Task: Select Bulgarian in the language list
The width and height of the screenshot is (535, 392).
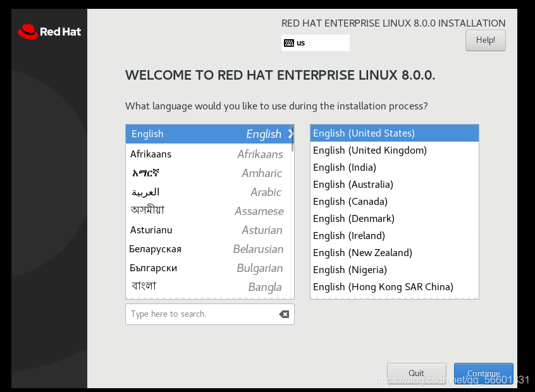Action: tap(209, 268)
